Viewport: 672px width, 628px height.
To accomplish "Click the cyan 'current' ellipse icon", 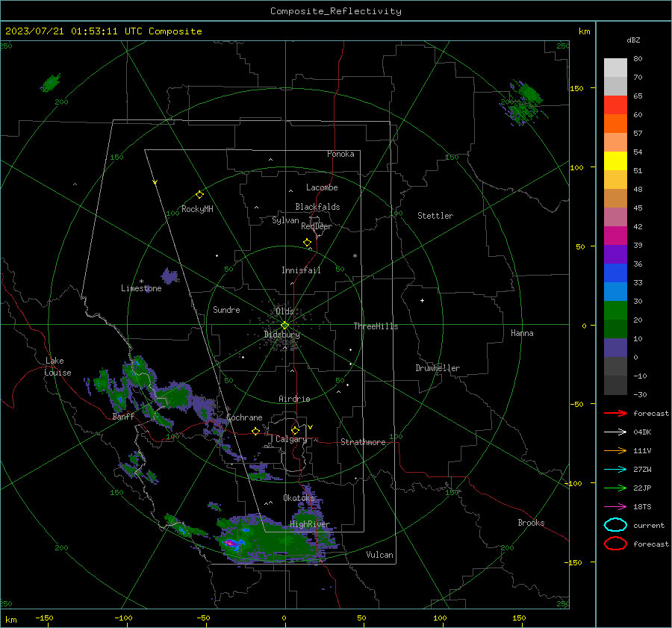I will [615, 525].
